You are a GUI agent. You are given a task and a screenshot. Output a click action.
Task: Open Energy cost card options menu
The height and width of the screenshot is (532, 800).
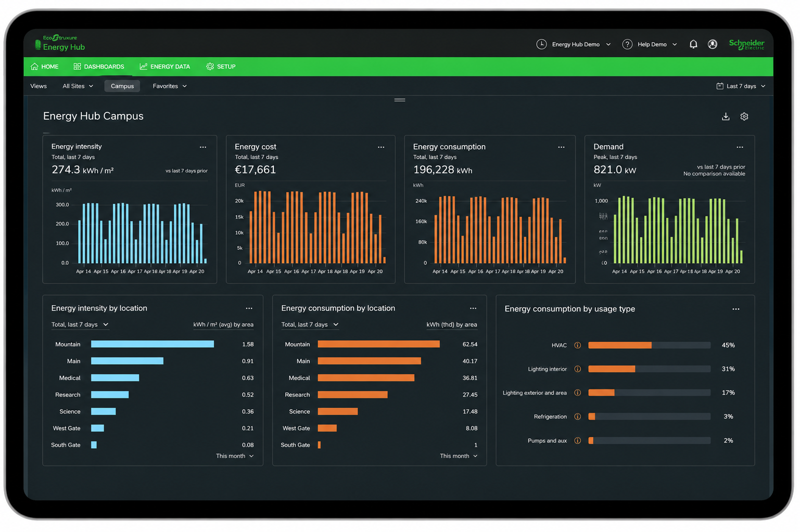381,147
